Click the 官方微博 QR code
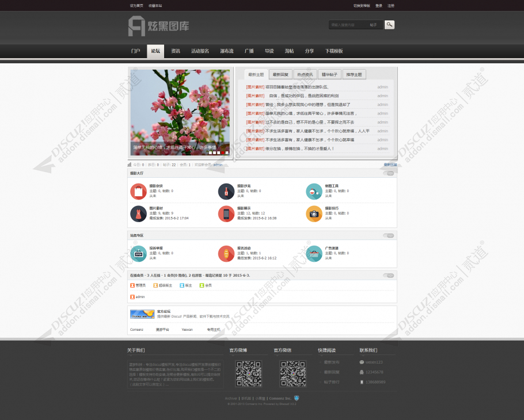This screenshot has height=420, width=524. tap(249, 373)
